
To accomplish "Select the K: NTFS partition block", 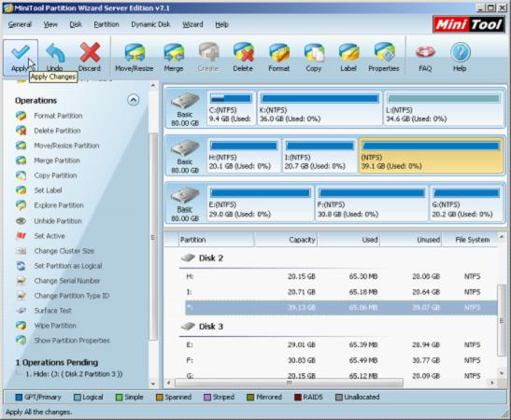I will click(319, 108).
